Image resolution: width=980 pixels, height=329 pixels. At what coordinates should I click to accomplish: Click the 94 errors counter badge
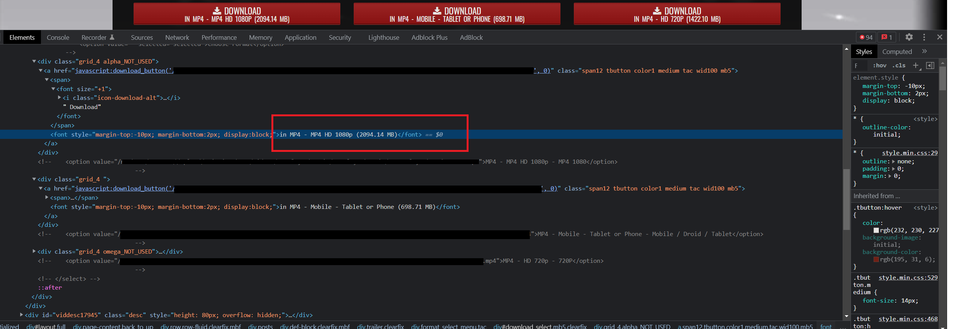coord(866,37)
